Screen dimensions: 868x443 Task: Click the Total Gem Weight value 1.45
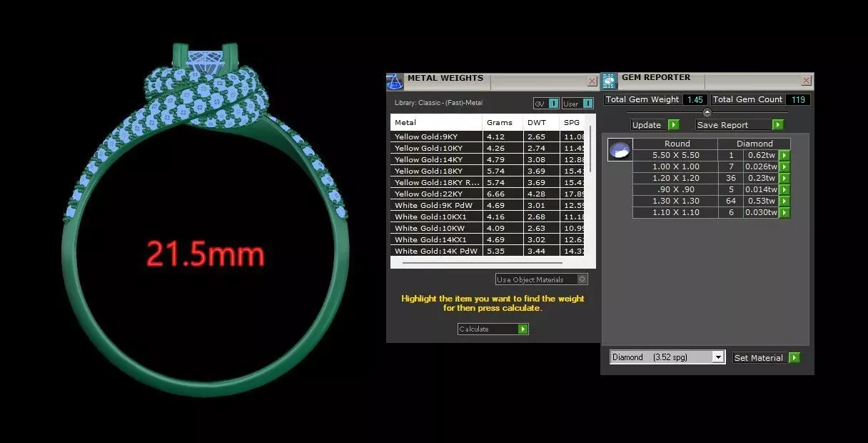coord(695,99)
